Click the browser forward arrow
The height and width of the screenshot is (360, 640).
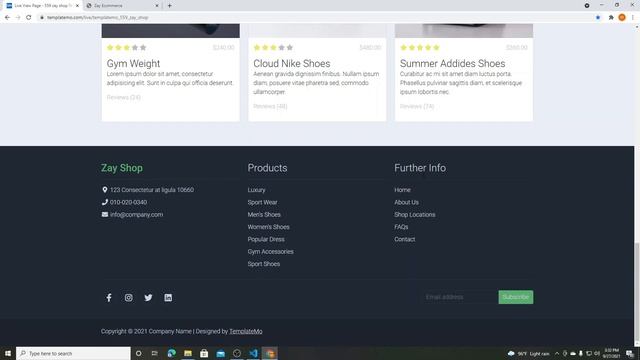click(x=18, y=18)
